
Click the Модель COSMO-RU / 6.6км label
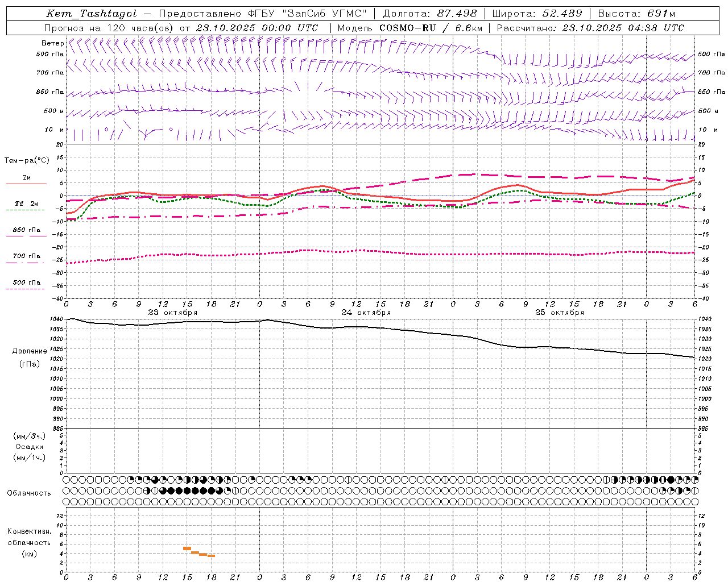click(x=410, y=28)
